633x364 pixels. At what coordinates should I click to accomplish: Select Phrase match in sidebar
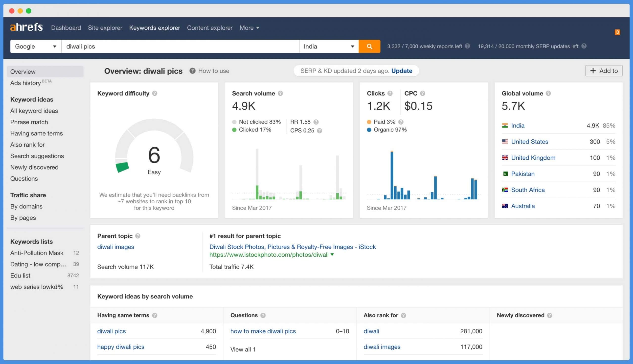pyautogui.click(x=29, y=122)
